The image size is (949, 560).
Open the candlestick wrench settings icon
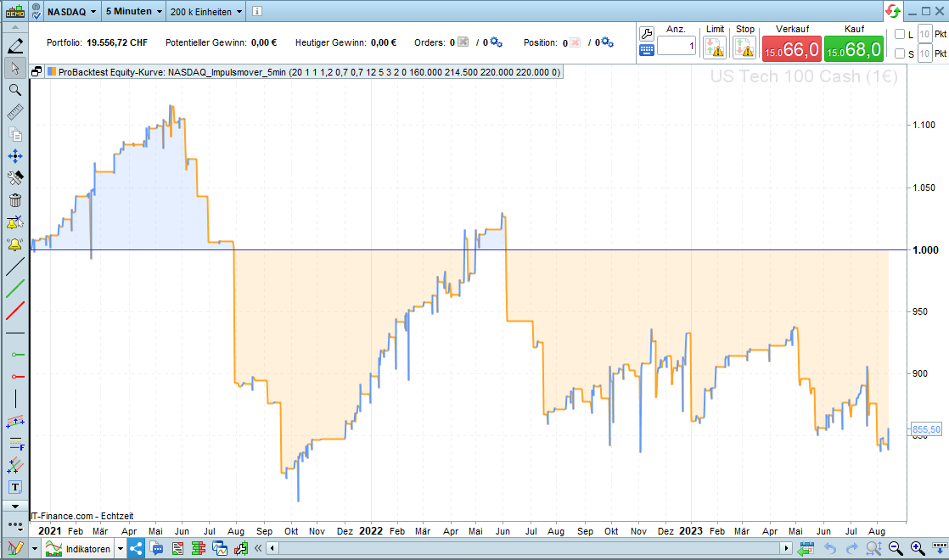pos(241,548)
